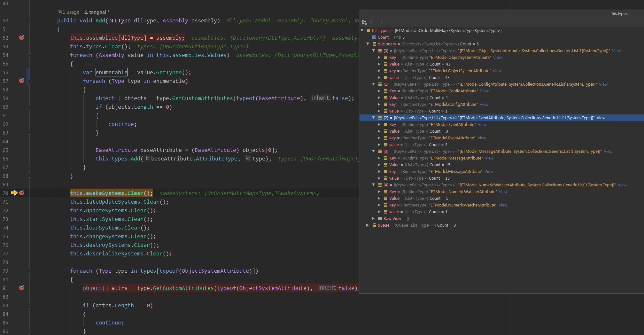Click the inline 'awakeSystems:' debug value hint
644x335 pixels.
click(180, 193)
